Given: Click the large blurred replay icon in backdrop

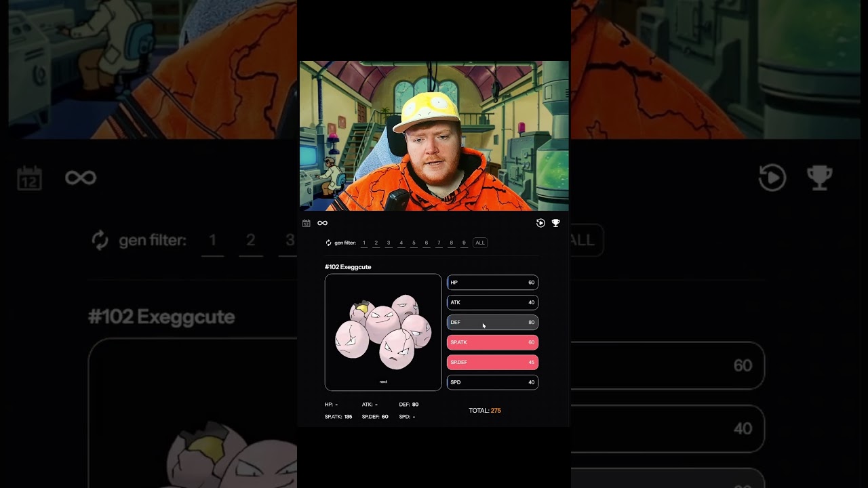Looking at the screenshot, I should click(772, 178).
